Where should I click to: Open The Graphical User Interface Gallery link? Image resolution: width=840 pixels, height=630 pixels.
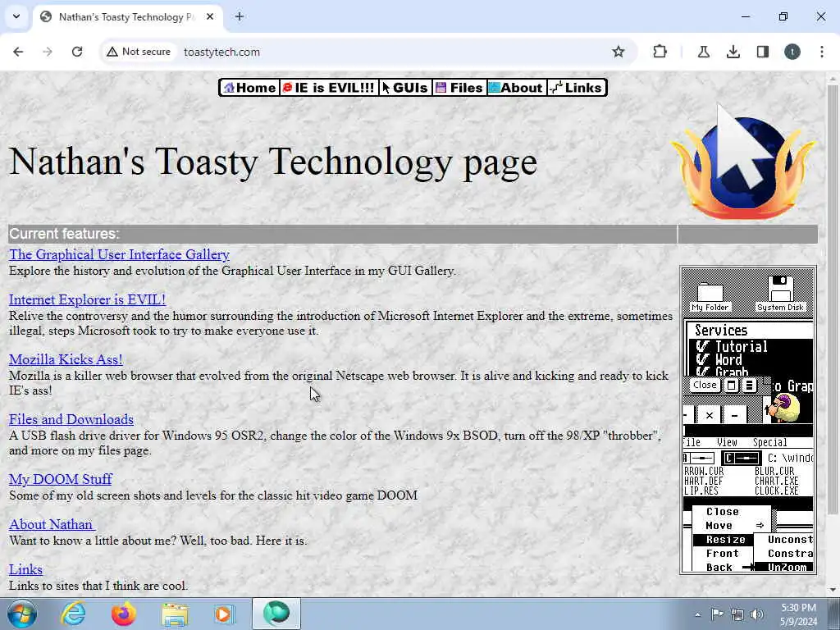pyautogui.click(x=119, y=254)
